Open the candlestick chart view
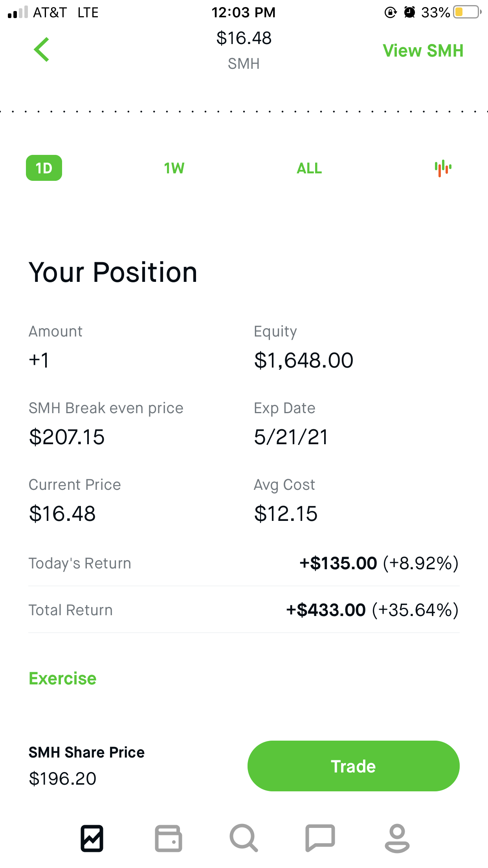 (x=443, y=168)
